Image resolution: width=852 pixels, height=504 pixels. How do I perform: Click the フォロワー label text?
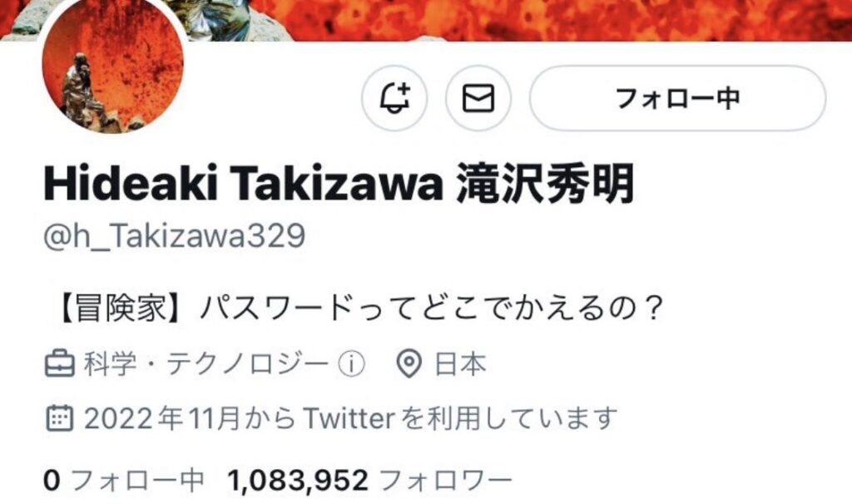coord(446,480)
